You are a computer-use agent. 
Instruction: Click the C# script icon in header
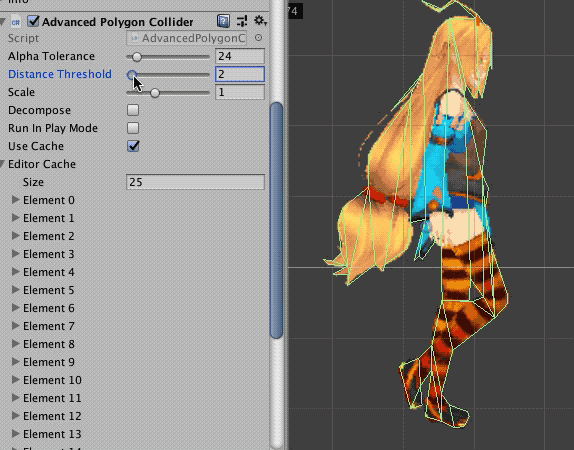[x=15, y=22]
